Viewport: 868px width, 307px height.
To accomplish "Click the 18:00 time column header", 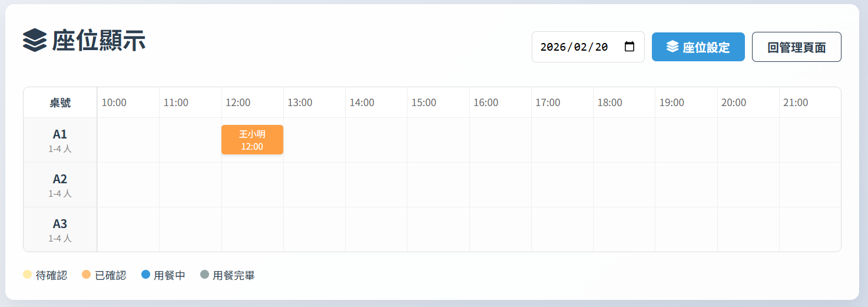I will click(x=610, y=103).
